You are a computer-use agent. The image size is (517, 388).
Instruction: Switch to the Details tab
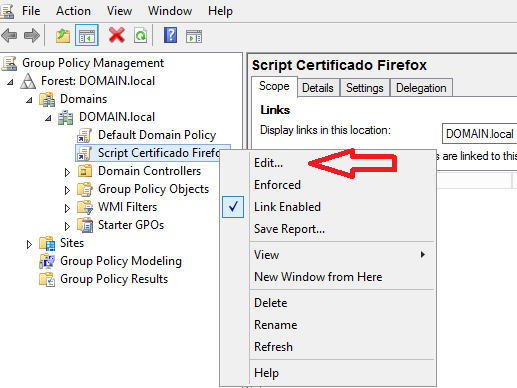tap(318, 88)
